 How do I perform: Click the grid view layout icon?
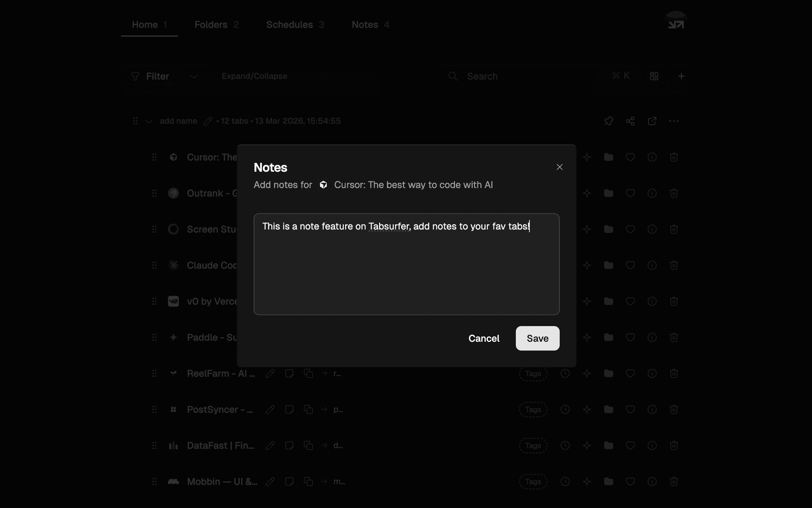[654, 76]
